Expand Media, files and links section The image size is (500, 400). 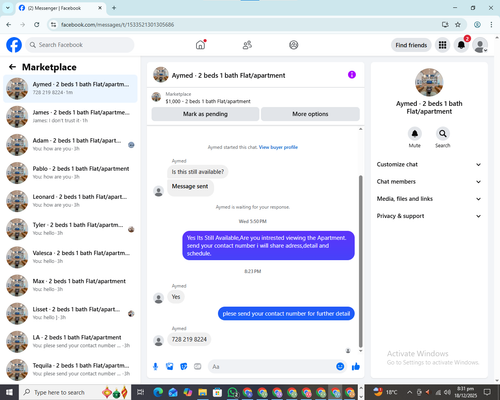click(429, 199)
